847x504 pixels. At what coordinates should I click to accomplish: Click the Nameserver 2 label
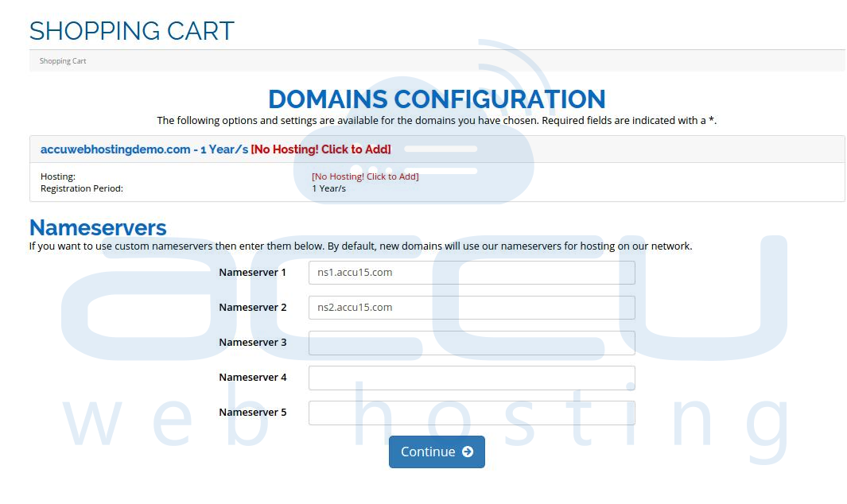pyautogui.click(x=252, y=308)
